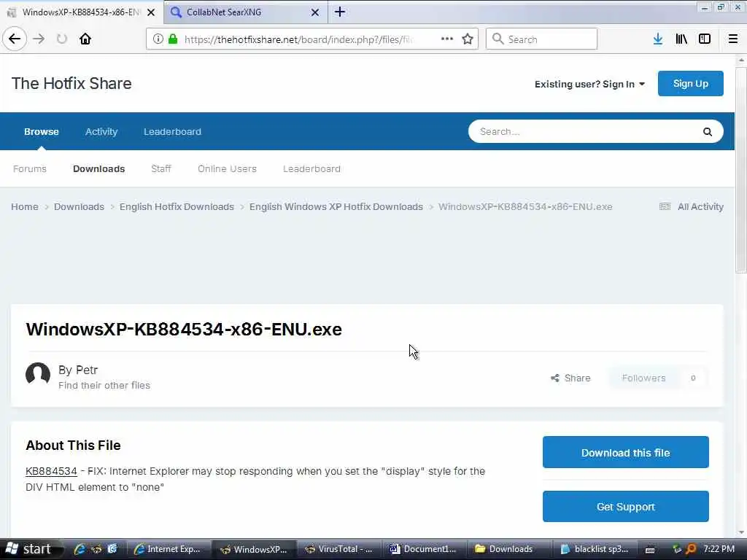Open a new tab with plus icon

pos(340,12)
